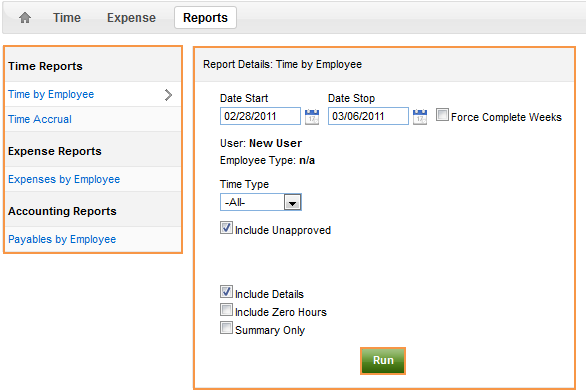
Task: Click the chevron next to Time by Employee
Action: pyautogui.click(x=169, y=95)
